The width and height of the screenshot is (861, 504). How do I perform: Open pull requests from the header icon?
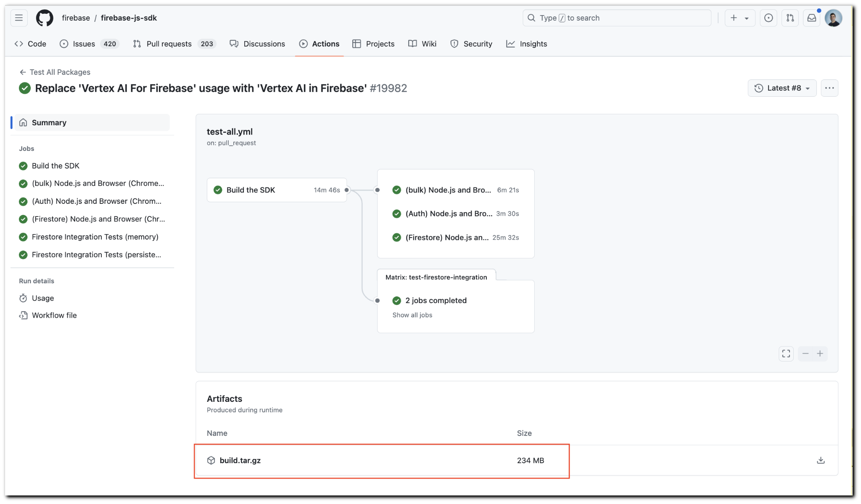click(790, 18)
